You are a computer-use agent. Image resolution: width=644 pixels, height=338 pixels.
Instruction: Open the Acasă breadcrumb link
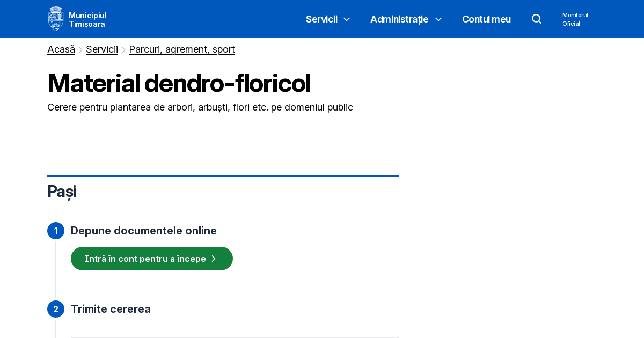point(61,49)
